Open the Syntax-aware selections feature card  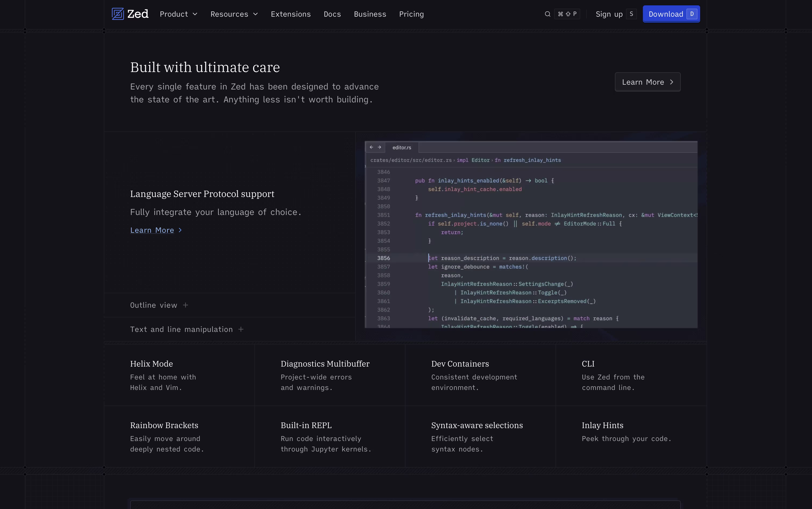(x=480, y=437)
